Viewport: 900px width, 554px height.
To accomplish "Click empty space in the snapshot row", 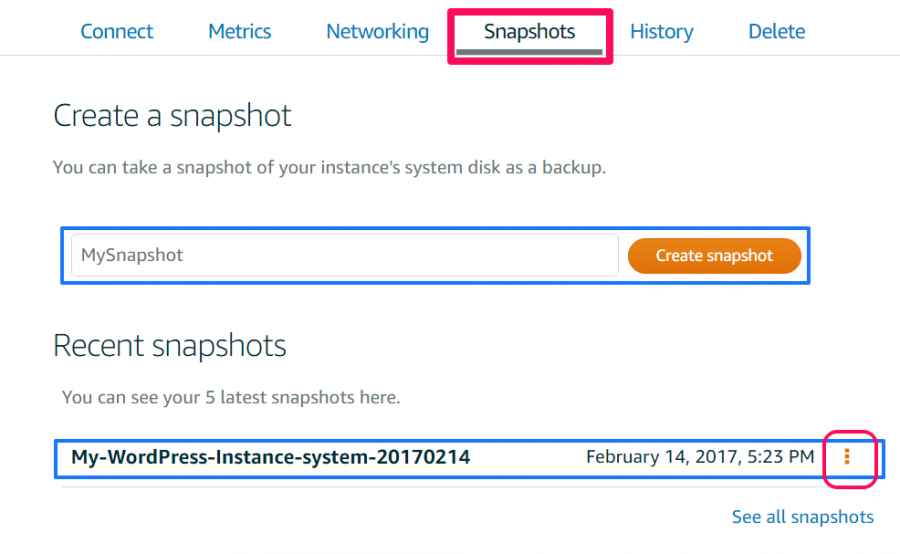I will coord(528,458).
